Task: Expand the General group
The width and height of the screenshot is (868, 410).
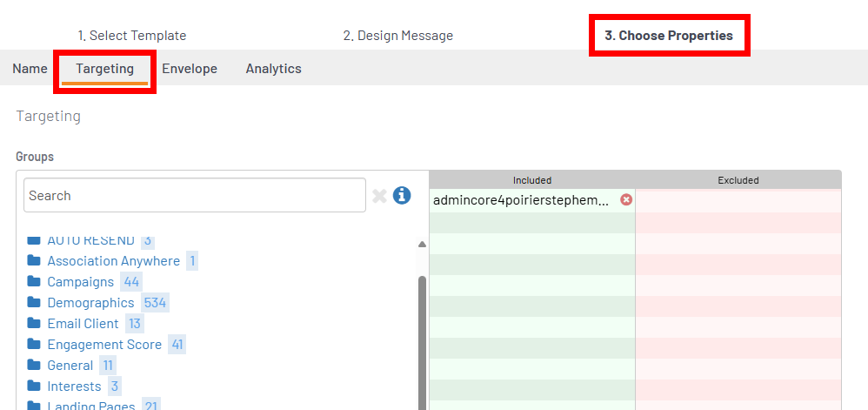Action: click(x=70, y=366)
